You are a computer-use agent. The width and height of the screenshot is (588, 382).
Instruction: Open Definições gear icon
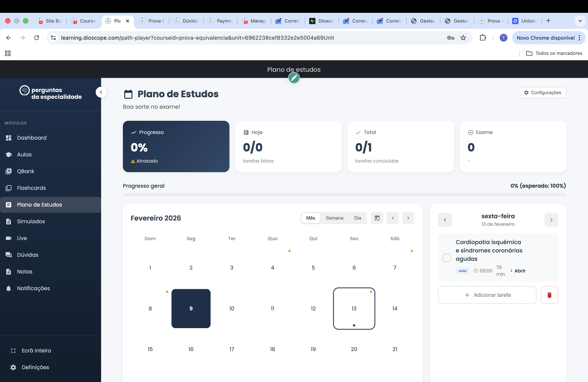pos(13,367)
